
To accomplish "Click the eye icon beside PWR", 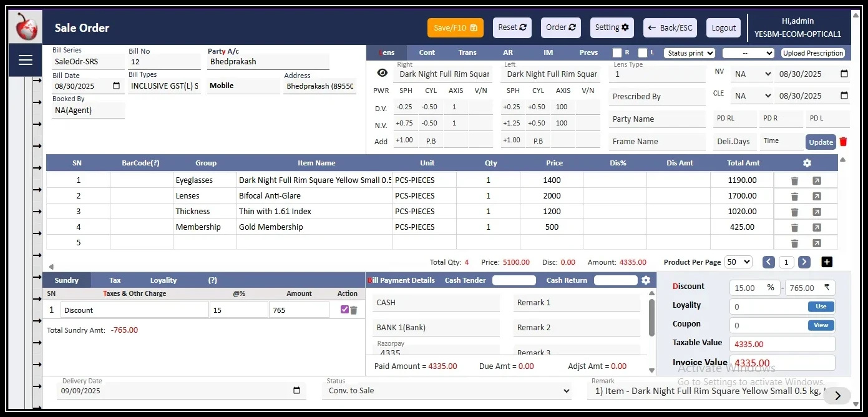I will pyautogui.click(x=381, y=72).
